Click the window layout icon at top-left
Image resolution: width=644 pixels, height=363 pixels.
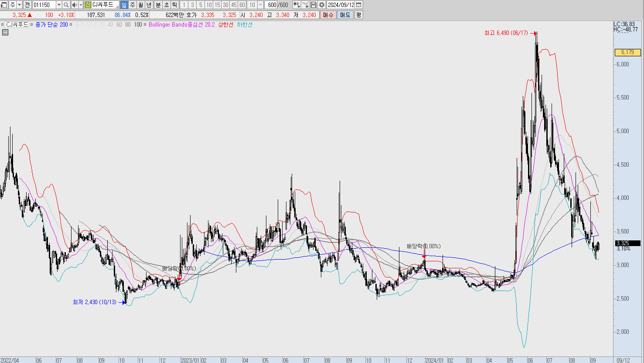coord(4,5)
